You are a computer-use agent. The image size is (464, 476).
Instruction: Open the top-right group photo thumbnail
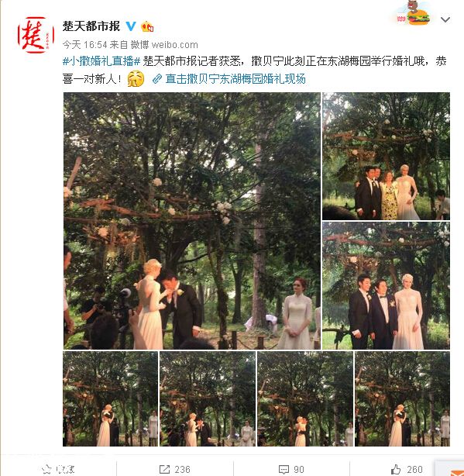tap(386, 156)
